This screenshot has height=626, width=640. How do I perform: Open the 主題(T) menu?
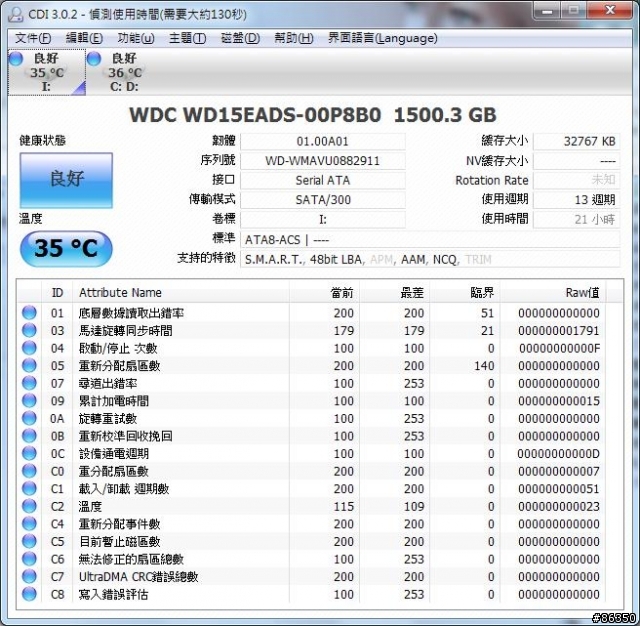click(x=187, y=38)
